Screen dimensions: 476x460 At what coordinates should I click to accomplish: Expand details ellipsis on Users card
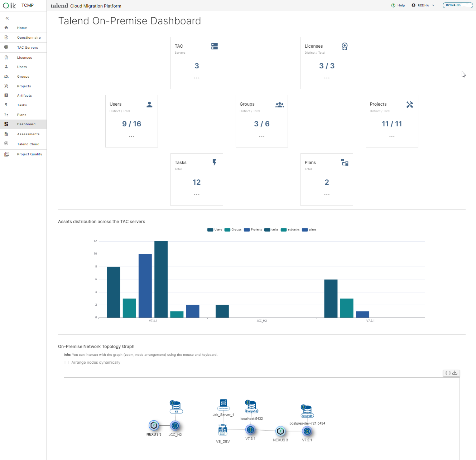click(131, 136)
